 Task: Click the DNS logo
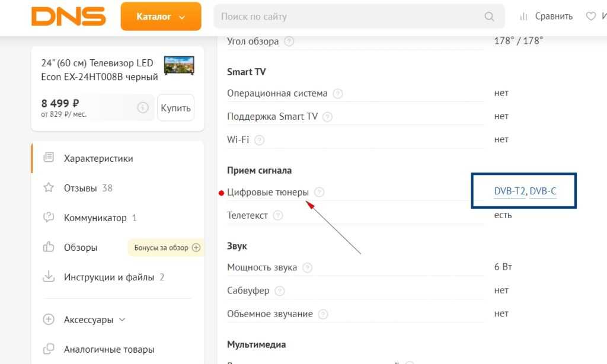click(x=68, y=17)
